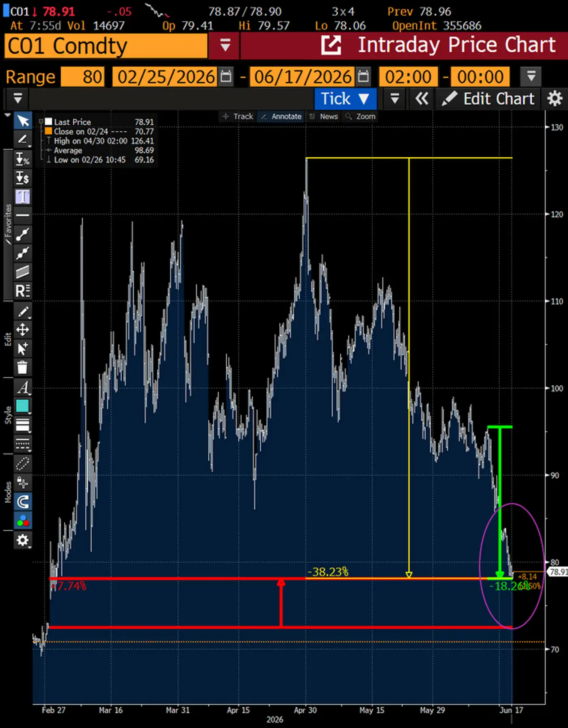Open the Tick interval dropdown
The width and height of the screenshot is (568, 728).
[346, 99]
